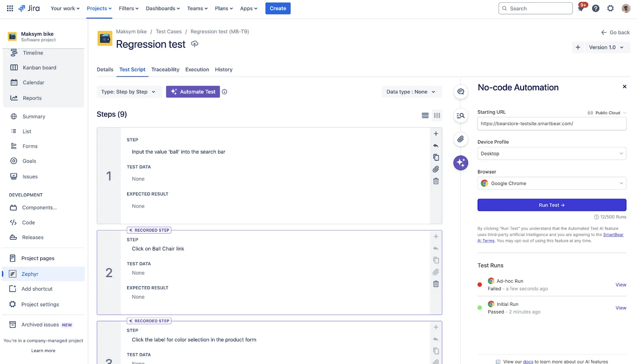Viewport: 638px width, 364px height.
Task: Duplicate step 2 with the copy icon
Action: click(435, 260)
